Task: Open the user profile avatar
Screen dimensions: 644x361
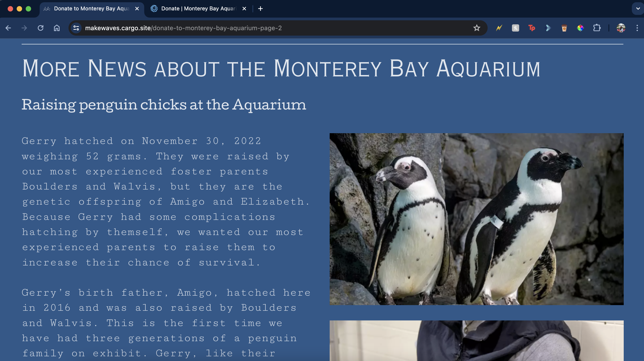Action: 621,28
